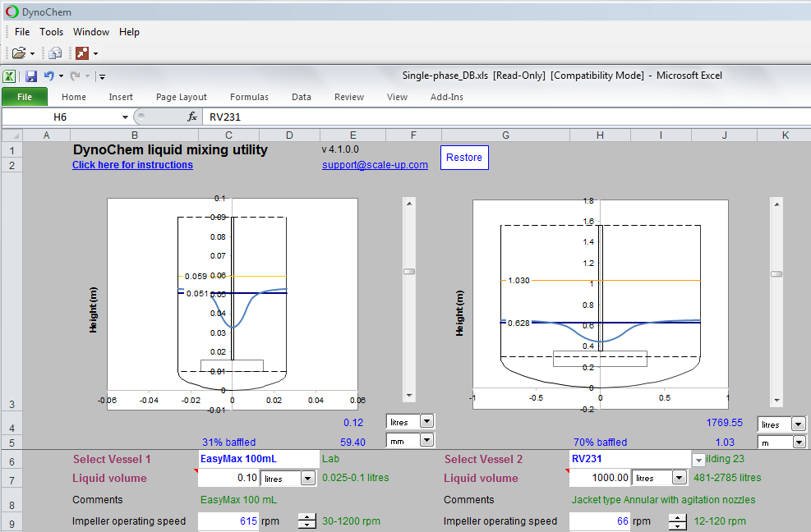This screenshot has height=532, width=811.
Task: Click the red DynoChem launch icon
Action: 82,51
